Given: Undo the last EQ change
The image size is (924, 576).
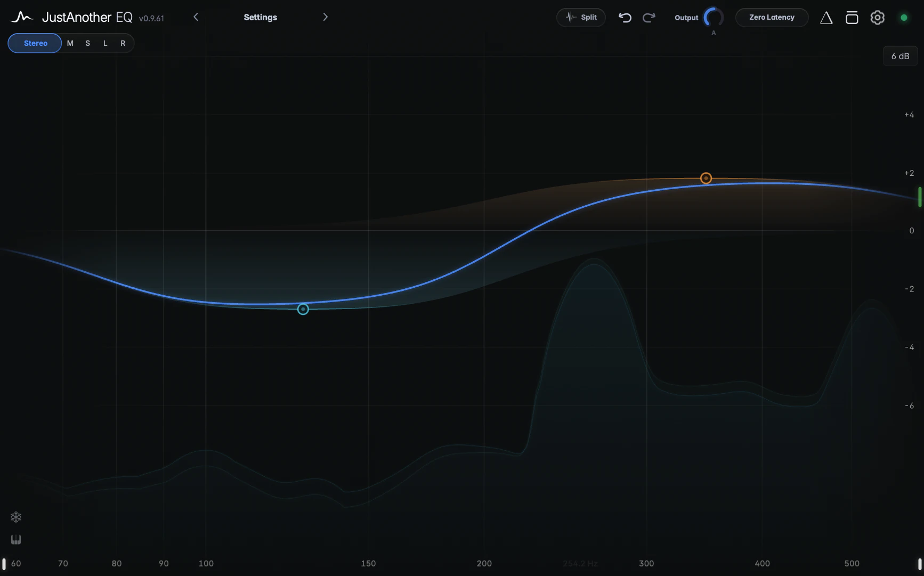Looking at the screenshot, I should [625, 17].
